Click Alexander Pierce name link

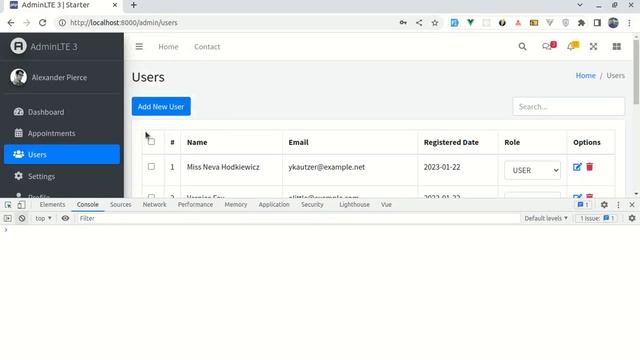click(x=59, y=77)
